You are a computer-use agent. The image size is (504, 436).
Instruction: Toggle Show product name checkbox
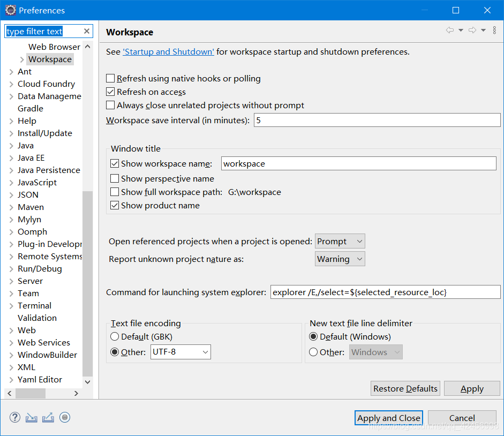(115, 206)
